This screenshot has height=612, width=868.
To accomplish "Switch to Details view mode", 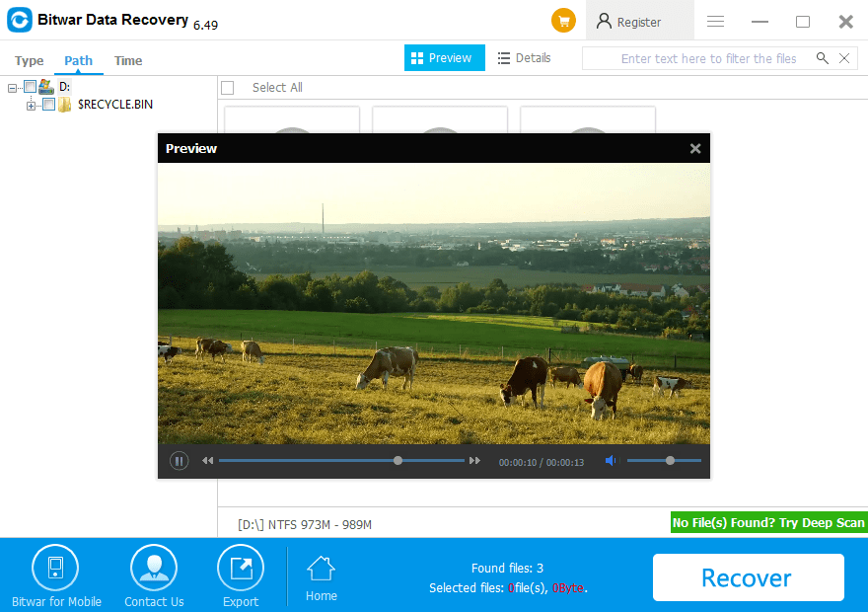I will click(524, 57).
